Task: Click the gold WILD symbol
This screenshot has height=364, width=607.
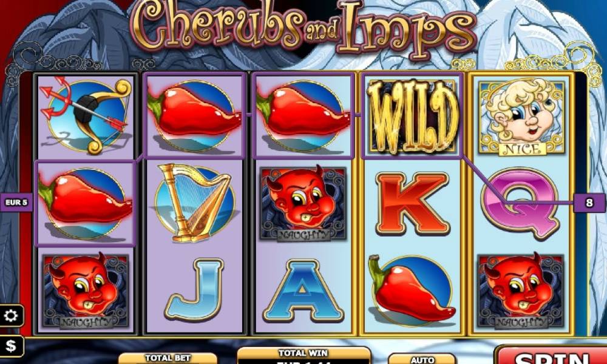Action: click(x=412, y=116)
